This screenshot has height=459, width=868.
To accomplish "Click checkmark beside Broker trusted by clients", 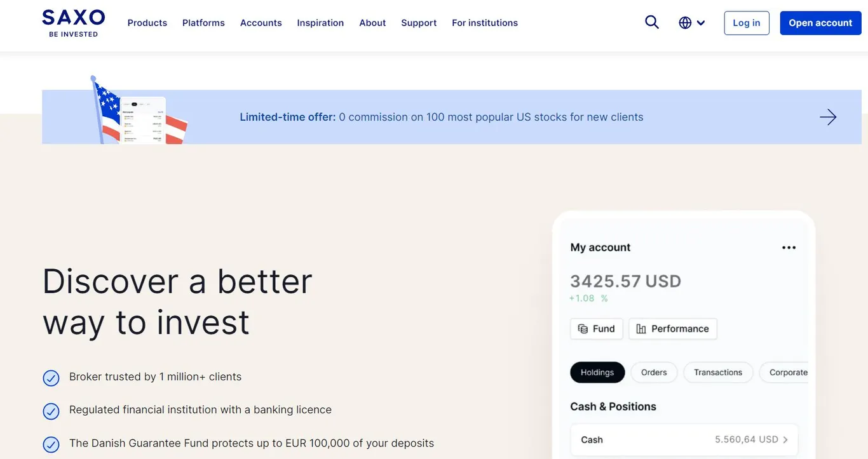I will coord(51,378).
